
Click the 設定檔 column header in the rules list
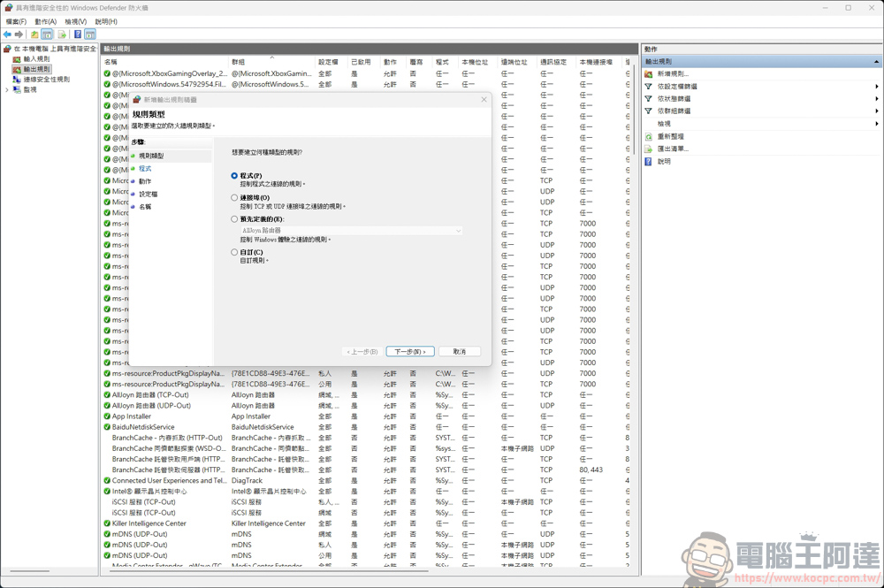[330, 62]
